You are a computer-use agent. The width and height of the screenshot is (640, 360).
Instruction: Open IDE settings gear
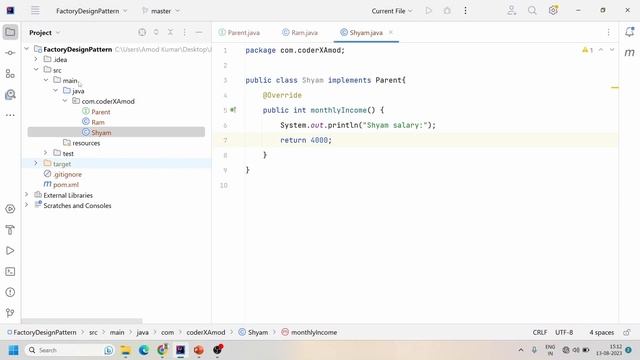click(x=553, y=11)
